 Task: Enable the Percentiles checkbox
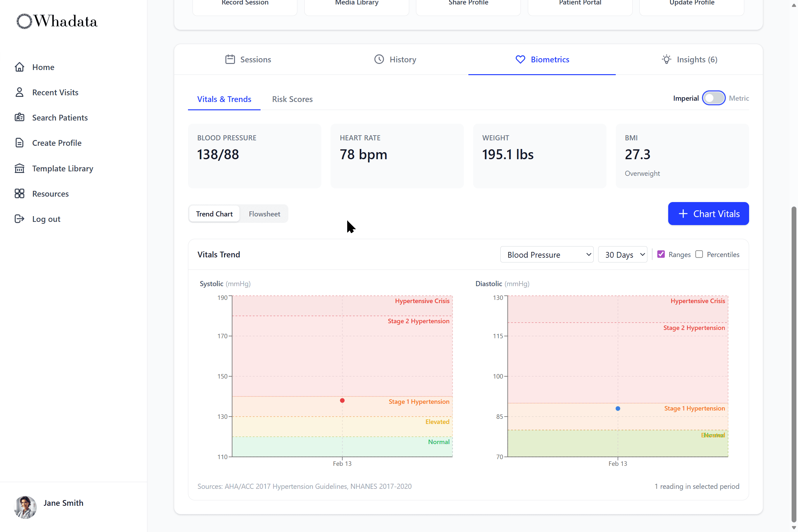point(699,254)
